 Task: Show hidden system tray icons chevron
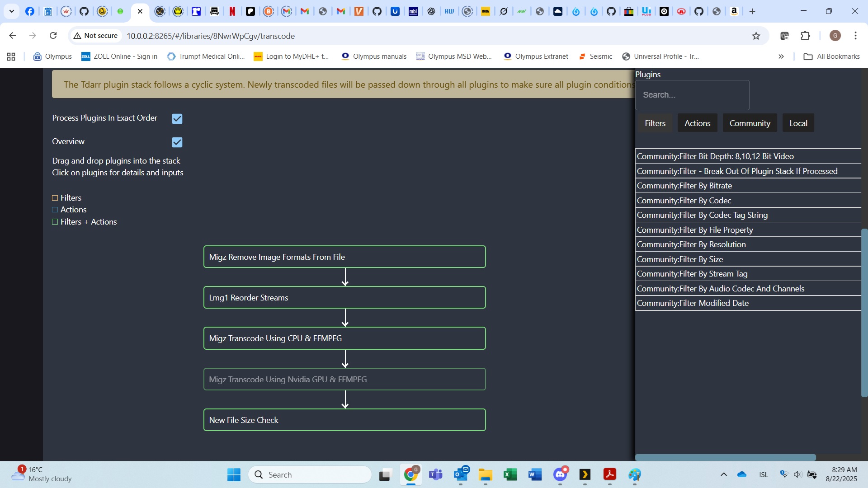723,474
